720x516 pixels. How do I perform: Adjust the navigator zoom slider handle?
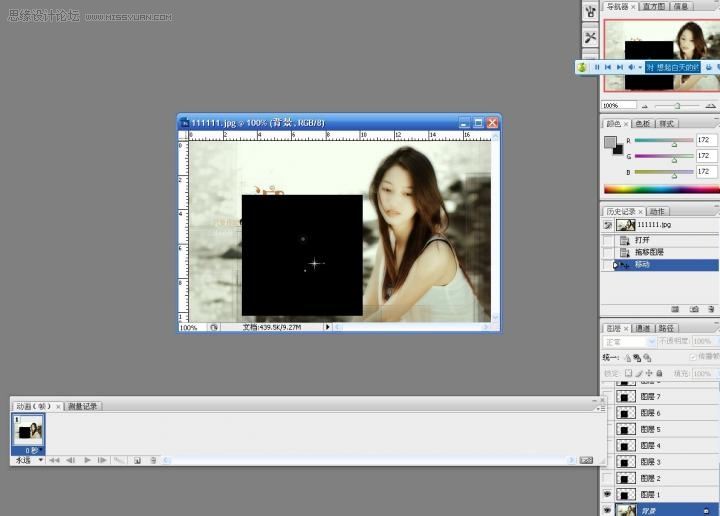[x=677, y=106]
